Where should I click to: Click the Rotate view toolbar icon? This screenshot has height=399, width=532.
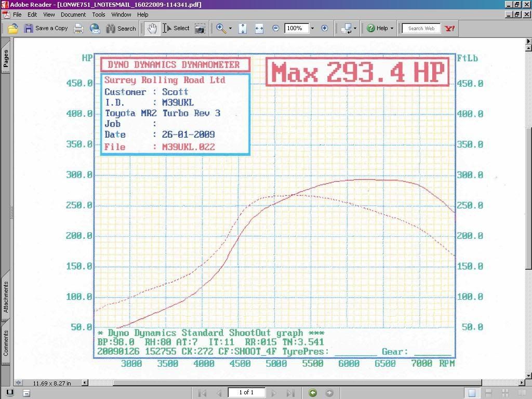[x=347, y=29]
